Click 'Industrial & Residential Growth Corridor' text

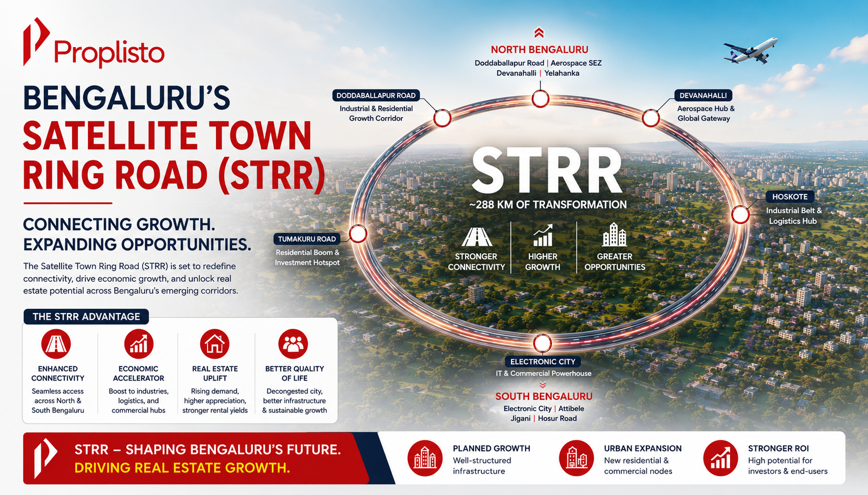pyautogui.click(x=376, y=113)
